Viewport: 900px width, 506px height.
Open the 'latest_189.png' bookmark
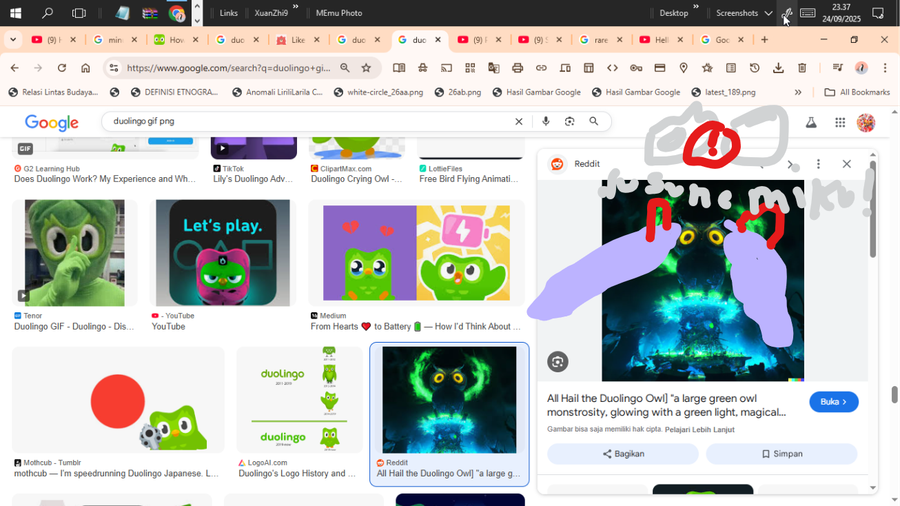pyautogui.click(x=724, y=92)
